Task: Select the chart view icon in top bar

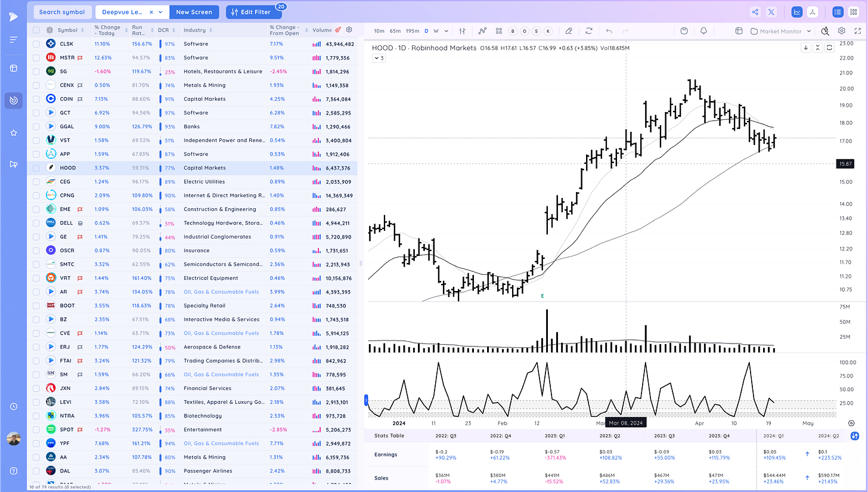Action: 797,12
